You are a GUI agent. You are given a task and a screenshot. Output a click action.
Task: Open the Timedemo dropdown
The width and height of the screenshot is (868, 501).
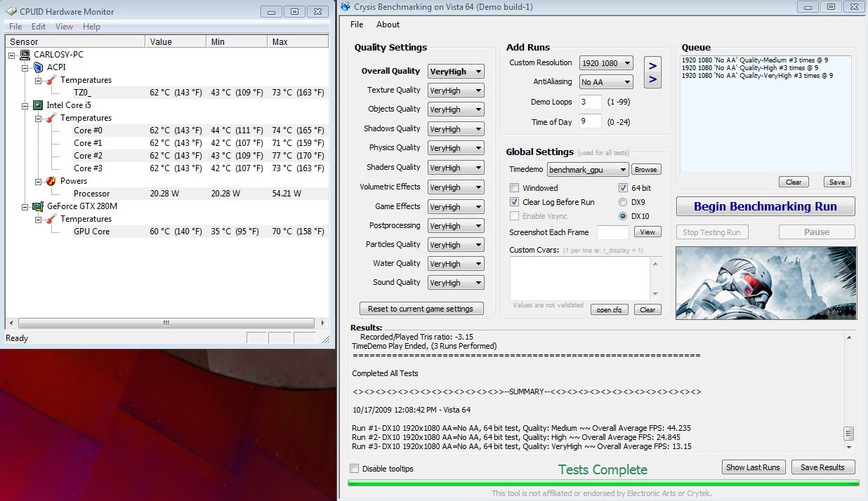point(588,170)
